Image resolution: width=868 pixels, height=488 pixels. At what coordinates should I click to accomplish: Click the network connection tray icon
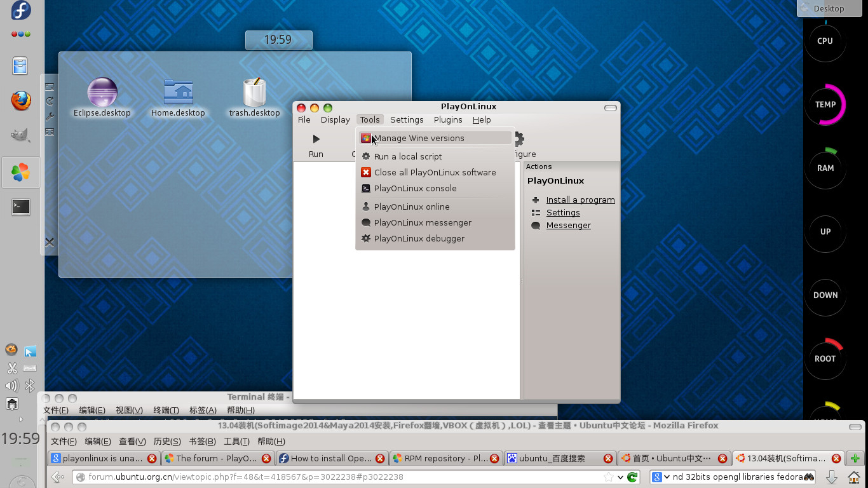11,403
